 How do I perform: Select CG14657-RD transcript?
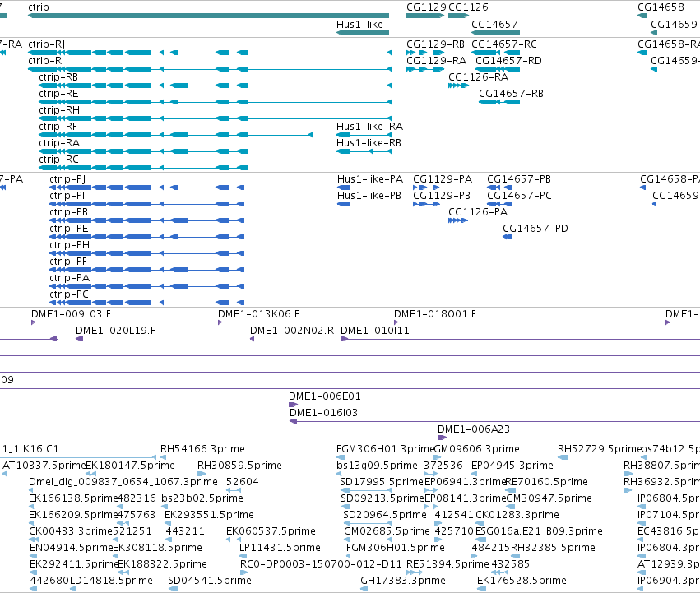[498, 69]
